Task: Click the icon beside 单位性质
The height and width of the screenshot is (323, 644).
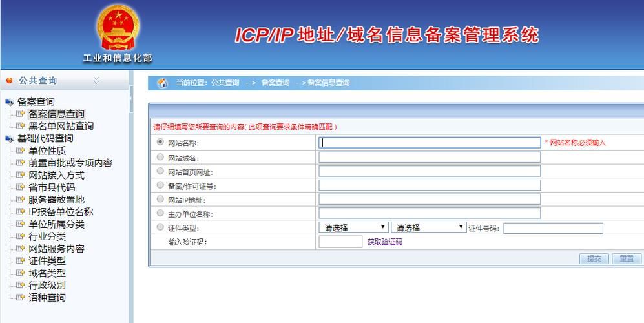Action: coord(21,151)
